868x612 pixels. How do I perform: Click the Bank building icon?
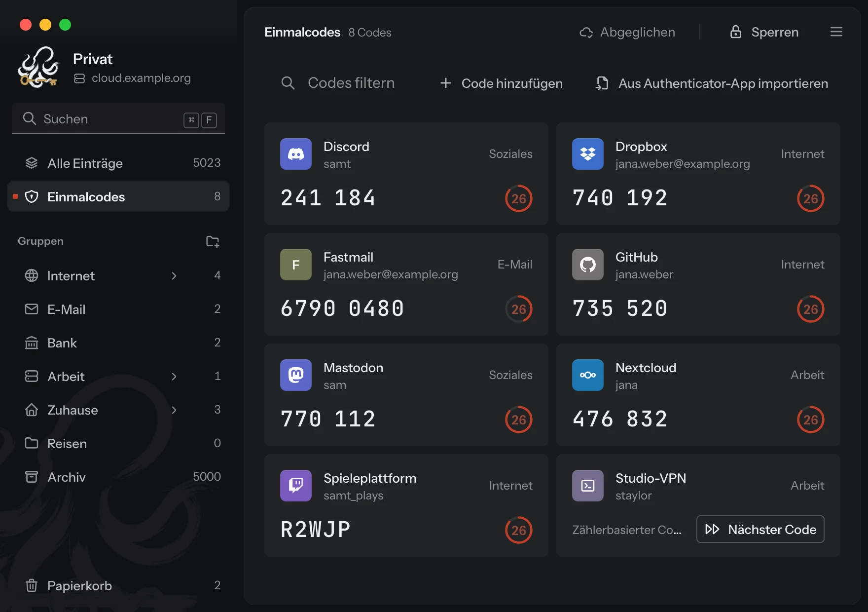(32, 343)
